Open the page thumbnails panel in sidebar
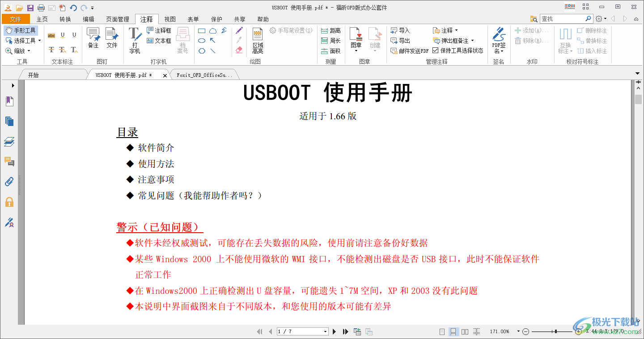Screen dimensions: 644x339 click(x=9, y=121)
